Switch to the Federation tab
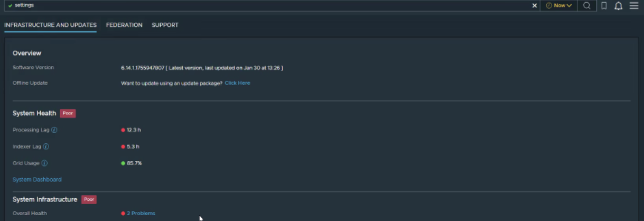The image size is (644, 221). coord(124,25)
